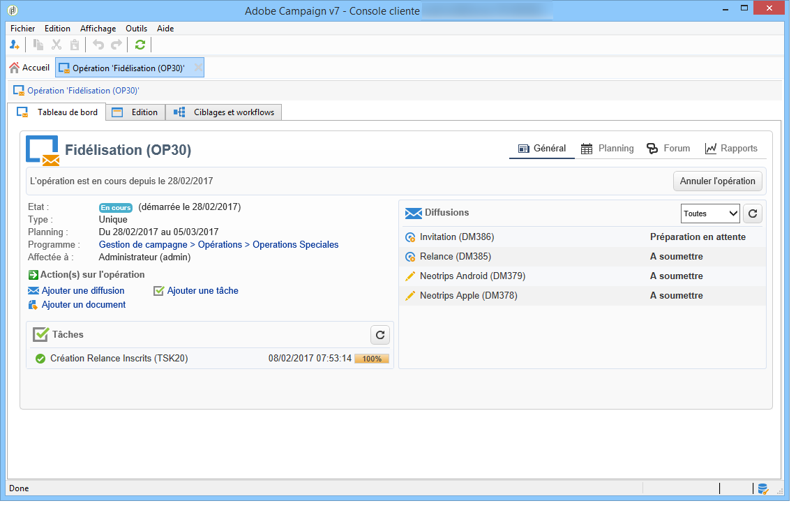The width and height of the screenshot is (812, 524).
Task: Click the Action(s) sur l'opération arrow icon
Action: pos(33,275)
